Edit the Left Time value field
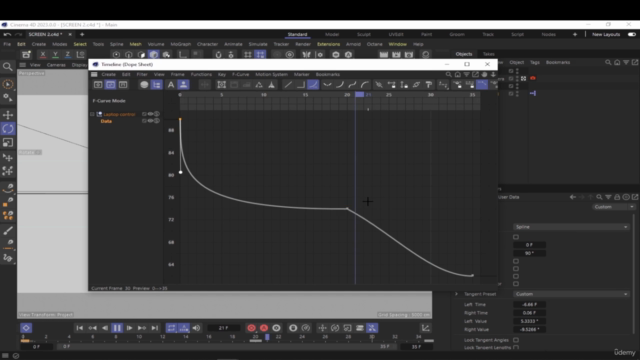640x360 pixels. coord(529,304)
